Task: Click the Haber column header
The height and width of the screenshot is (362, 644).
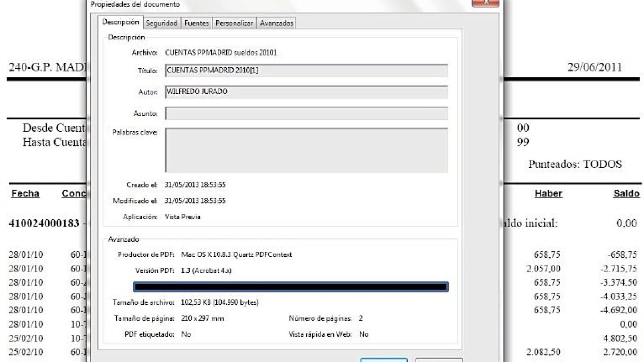Action: (x=548, y=193)
